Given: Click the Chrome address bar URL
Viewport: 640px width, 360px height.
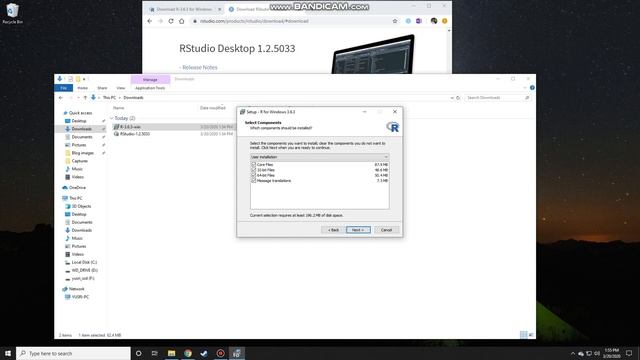Looking at the screenshot, I should (x=254, y=21).
